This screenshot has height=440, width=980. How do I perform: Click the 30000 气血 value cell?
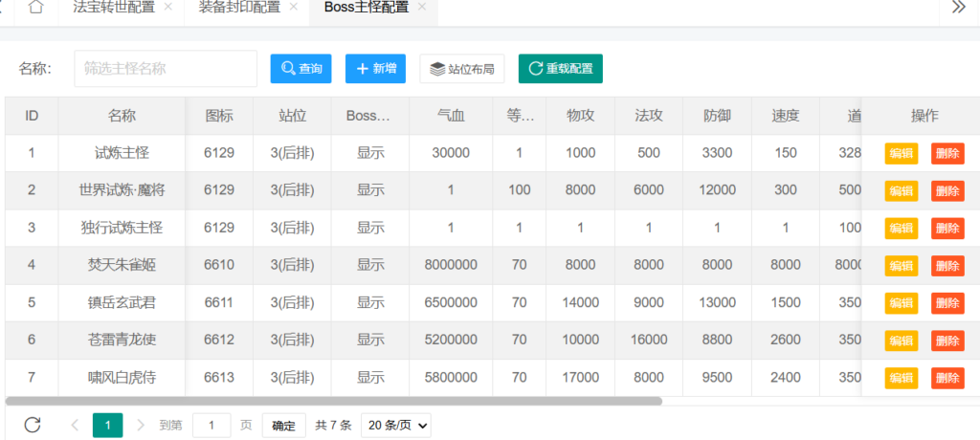[x=451, y=153]
